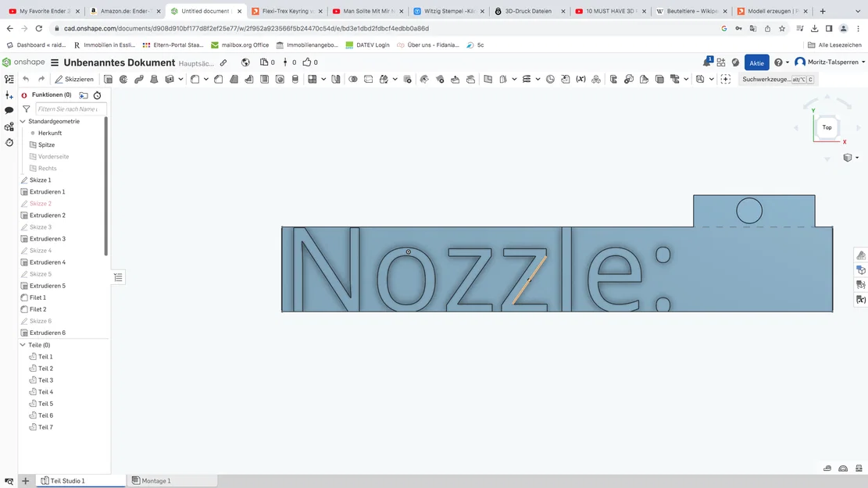This screenshot has width=868, height=488.
Task: Switch to the Flexi-Trex Keyring browser tab
Action: click(287, 11)
